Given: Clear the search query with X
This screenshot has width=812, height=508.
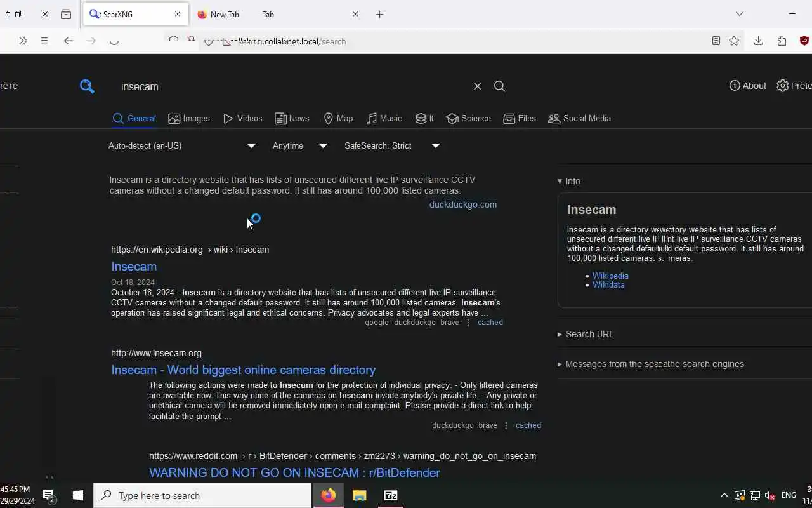Looking at the screenshot, I should [478, 86].
